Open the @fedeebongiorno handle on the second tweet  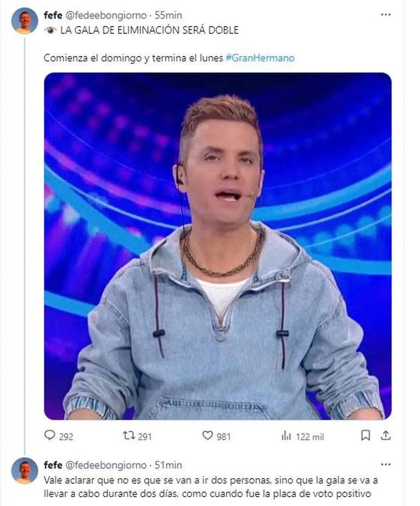coord(106,465)
